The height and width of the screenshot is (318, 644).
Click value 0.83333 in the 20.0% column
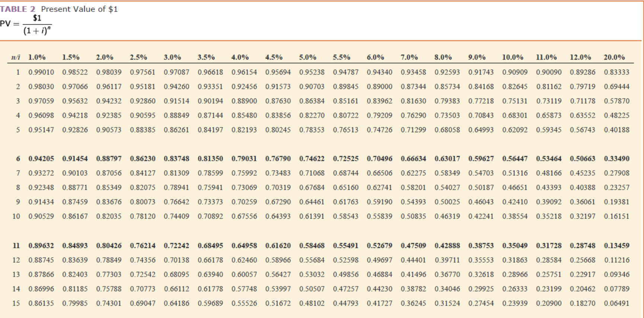click(x=616, y=72)
